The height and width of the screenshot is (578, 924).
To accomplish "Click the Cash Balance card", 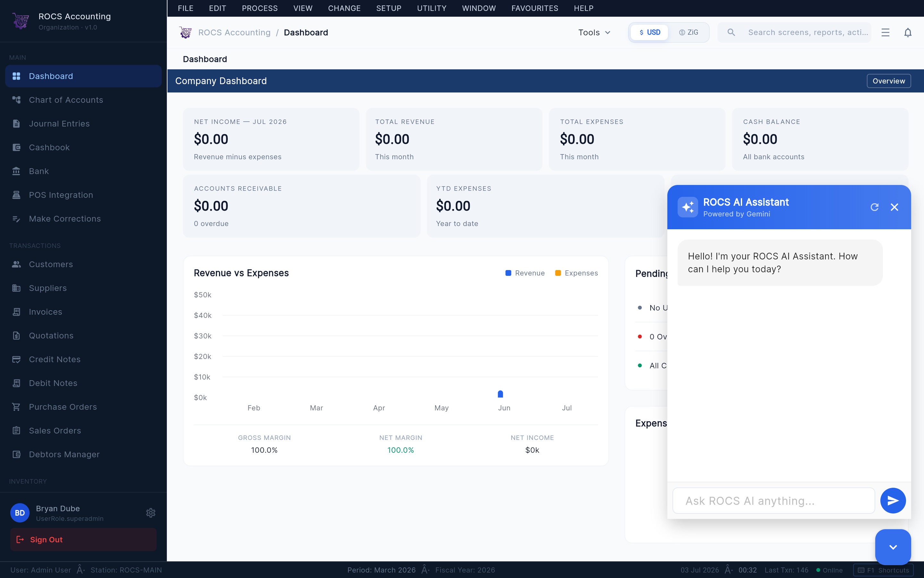I will click(x=820, y=139).
